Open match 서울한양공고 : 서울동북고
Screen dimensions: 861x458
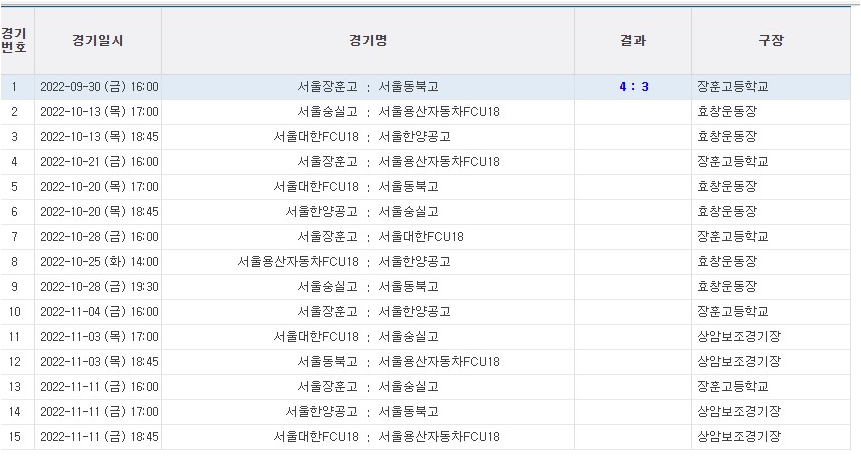[362, 412]
